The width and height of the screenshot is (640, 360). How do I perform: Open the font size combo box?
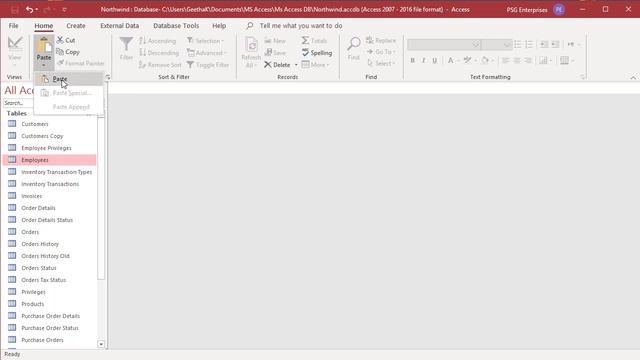pyautogui.click(x=496, y=44)
